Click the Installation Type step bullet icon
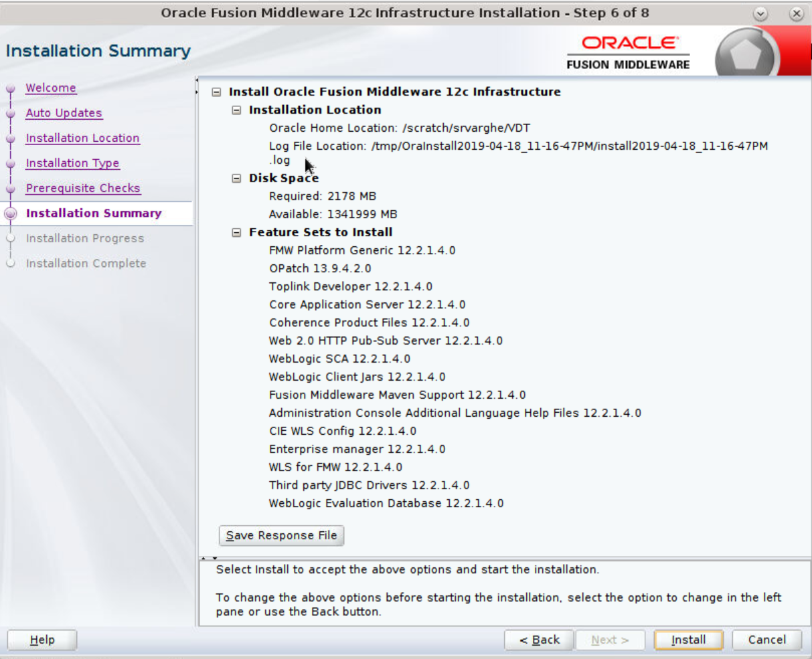The width and height of the screenshot is (812, 659). coord(10,164)
